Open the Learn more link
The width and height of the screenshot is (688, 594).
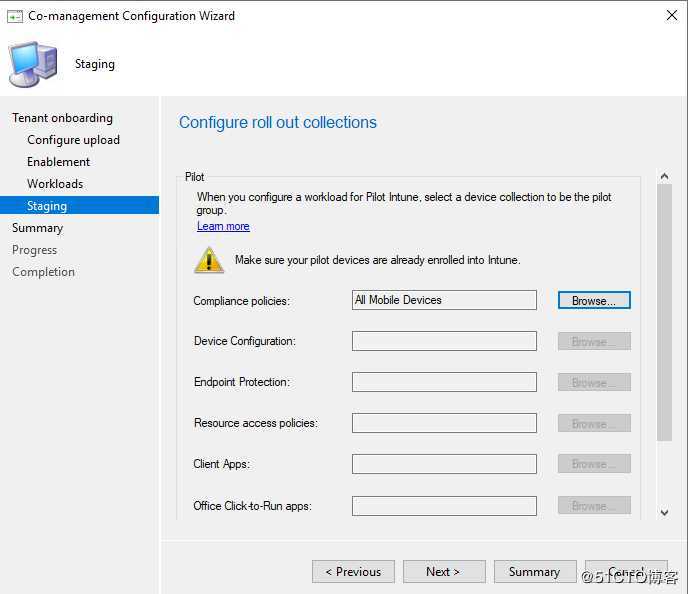pyautogui.click(x=223, y=226)
